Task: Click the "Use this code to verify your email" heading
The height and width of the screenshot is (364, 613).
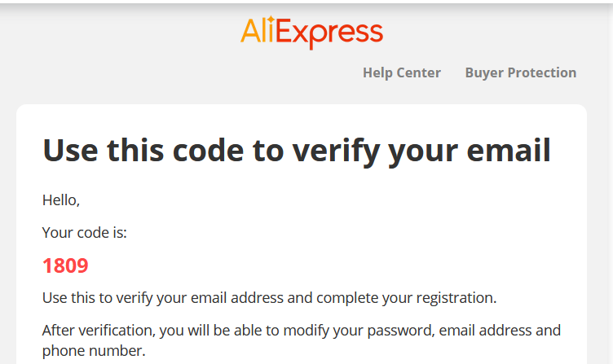Action: 297,151
